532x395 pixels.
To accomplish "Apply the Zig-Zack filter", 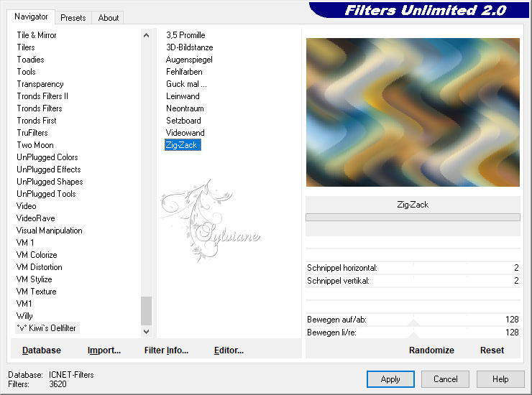I will tap(390, 379).
